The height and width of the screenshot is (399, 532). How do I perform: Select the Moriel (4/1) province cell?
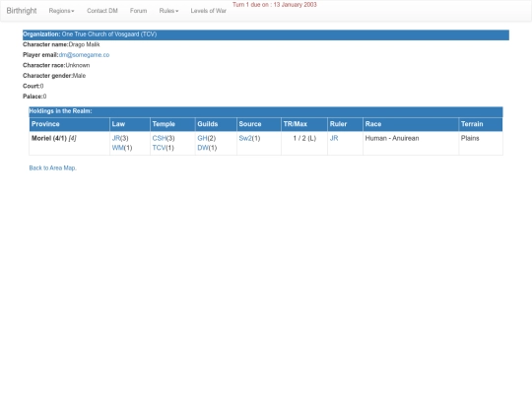tap(70, 143)
